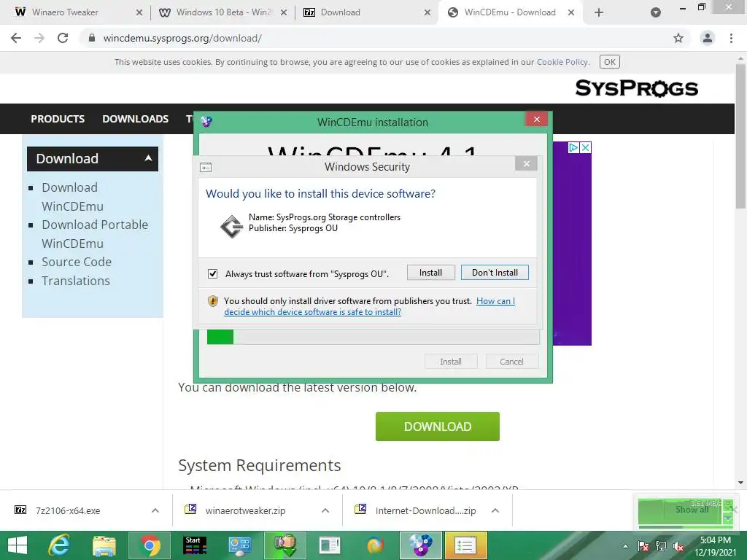Click the SysProgs logo
The image size is (747, 560).
click(x=636, y=88)
